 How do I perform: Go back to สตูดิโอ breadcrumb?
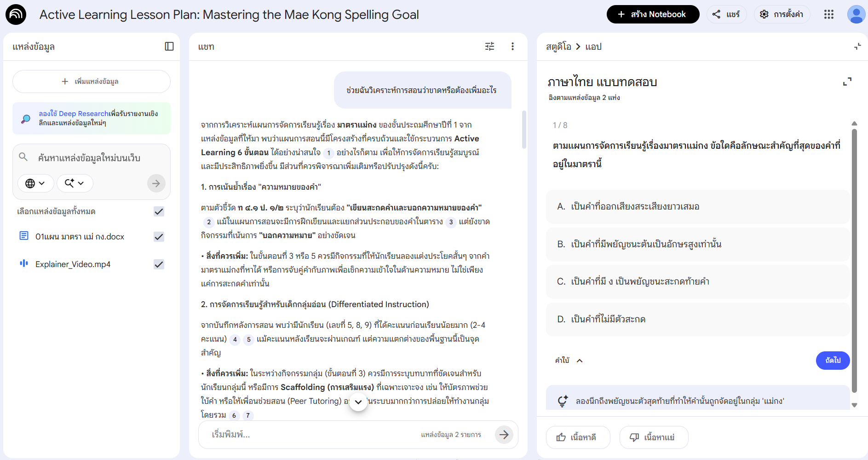[558, 47]
